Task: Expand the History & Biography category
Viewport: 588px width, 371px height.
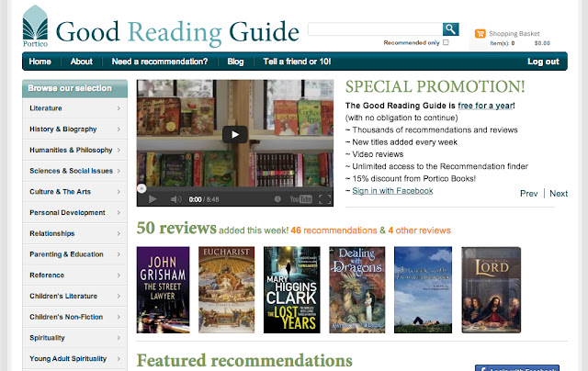Action: pos(74,129)
